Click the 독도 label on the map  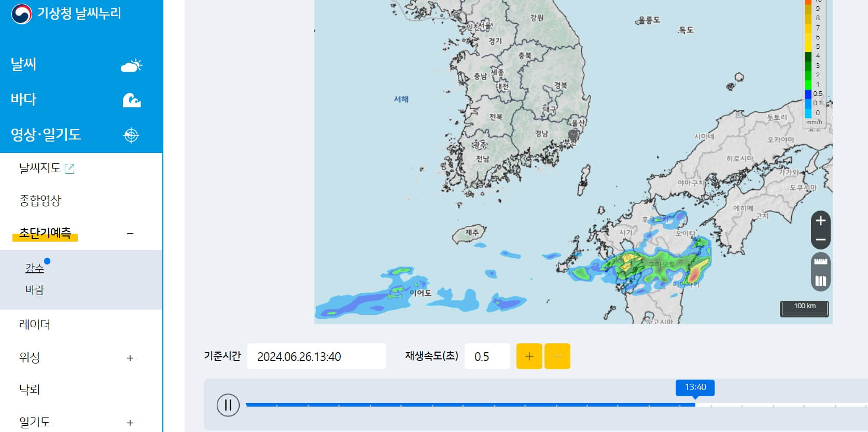(x=685, y=30)
